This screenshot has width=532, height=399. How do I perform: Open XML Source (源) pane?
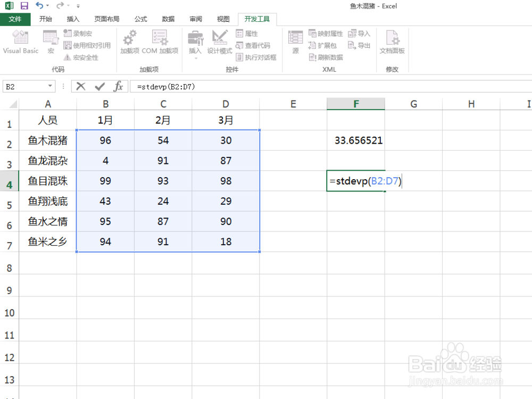coord(295,41)
